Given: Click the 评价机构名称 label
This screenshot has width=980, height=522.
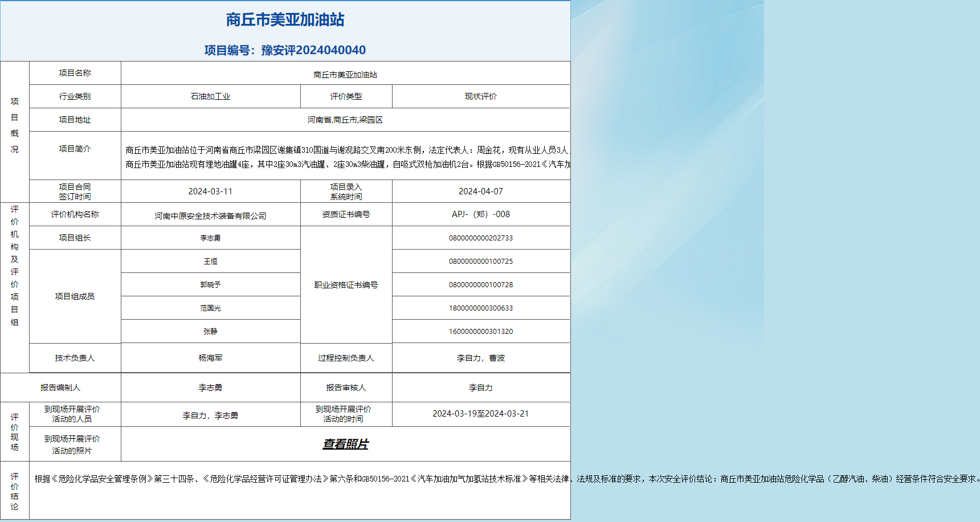Looking at the screenshot, I should [x=75, y=214].
